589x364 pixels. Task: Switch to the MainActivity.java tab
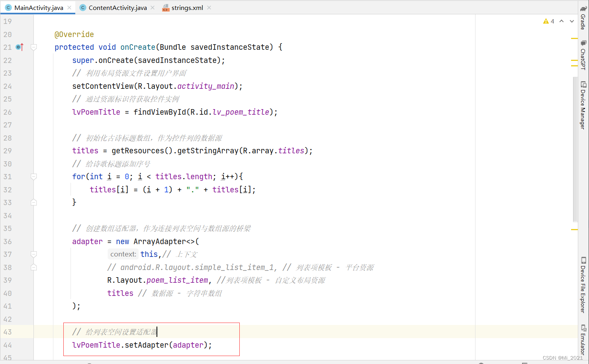click(x=39, y=8)
